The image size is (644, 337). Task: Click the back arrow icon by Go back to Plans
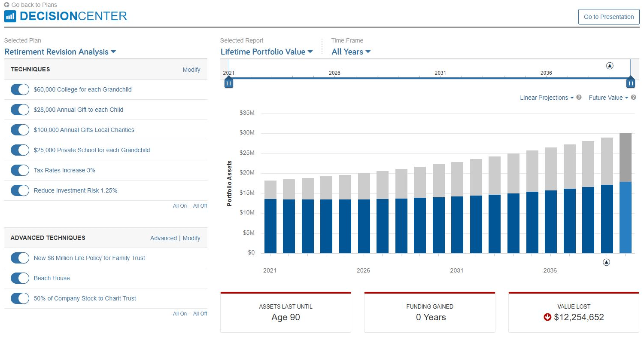click(x=6, y=5)
